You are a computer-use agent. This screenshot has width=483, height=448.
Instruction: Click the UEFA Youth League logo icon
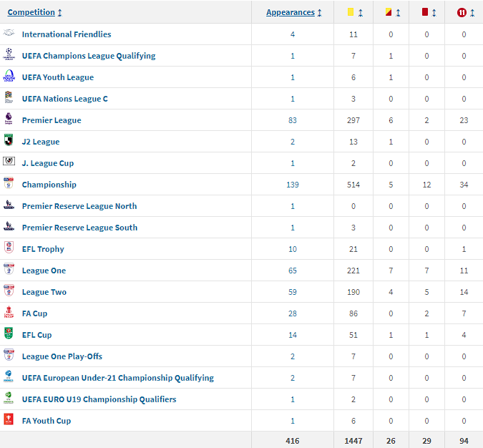pos(9,77)
